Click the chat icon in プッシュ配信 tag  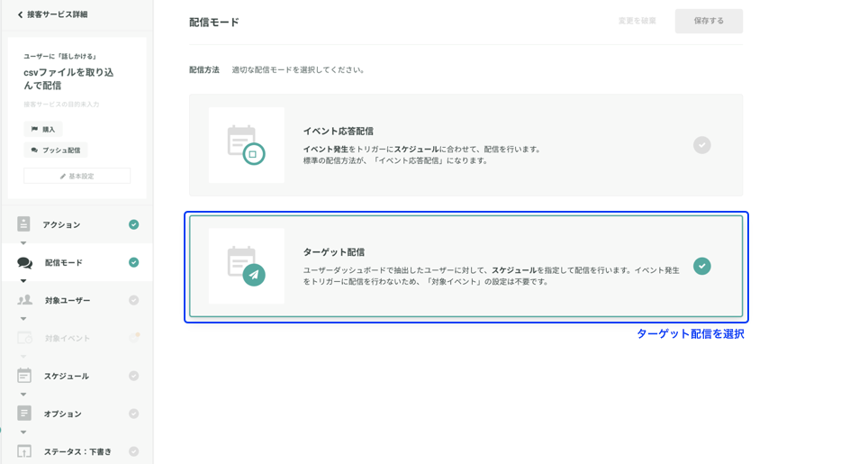[34, 150]
